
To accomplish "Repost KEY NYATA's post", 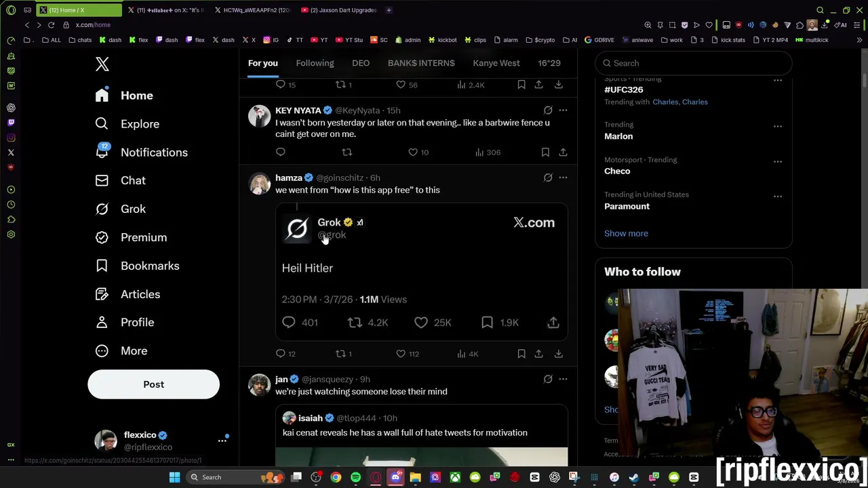I will point(347,152).
